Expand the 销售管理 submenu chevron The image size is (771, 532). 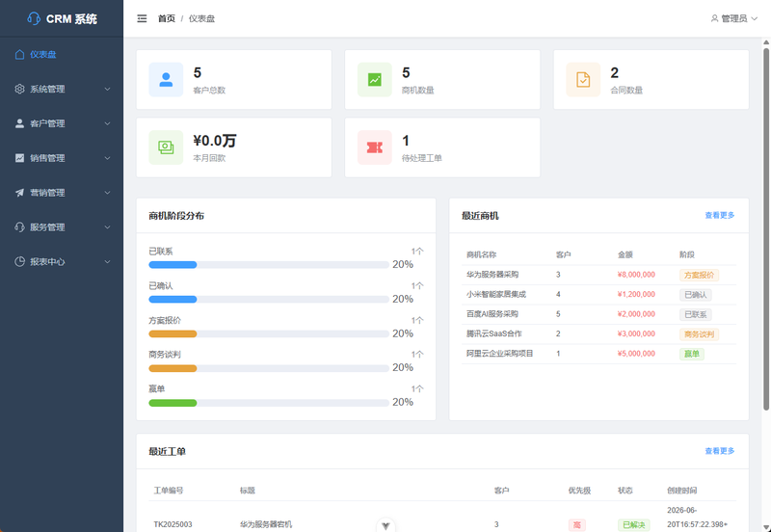pos(107,158)
